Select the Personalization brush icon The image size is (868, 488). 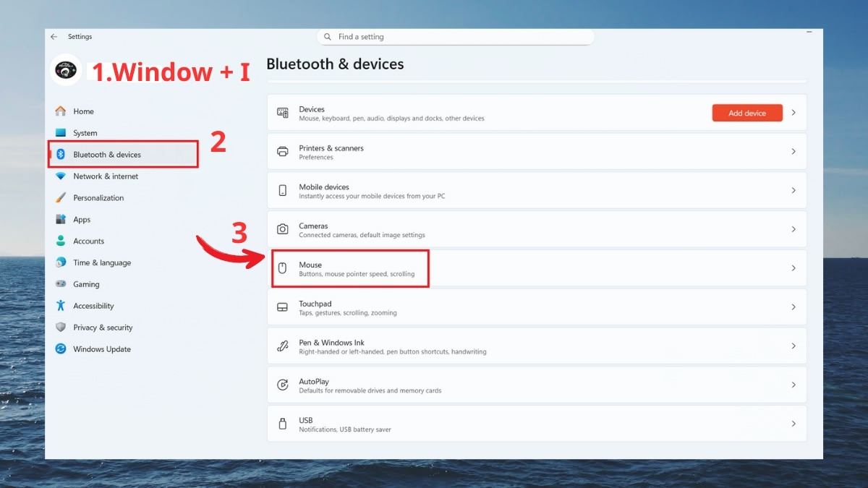[61, 197]
